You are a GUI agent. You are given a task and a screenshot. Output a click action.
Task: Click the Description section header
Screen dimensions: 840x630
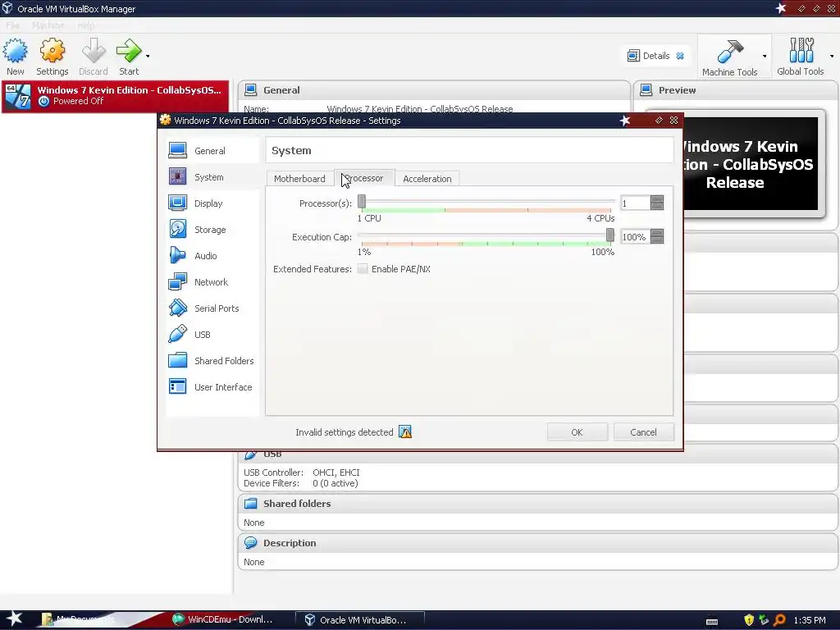pyautogui.click(x=536, y=543)
